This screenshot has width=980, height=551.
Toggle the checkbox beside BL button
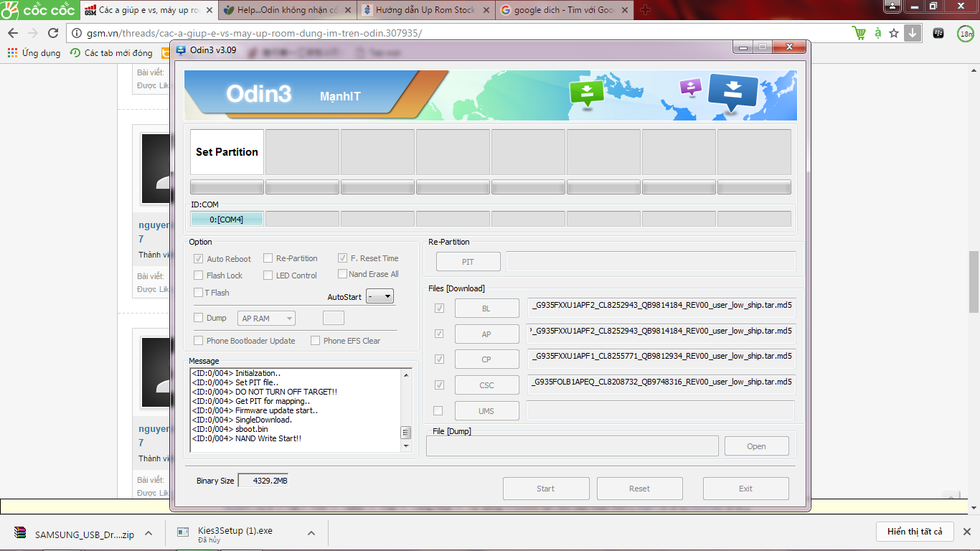coord(439,308)
